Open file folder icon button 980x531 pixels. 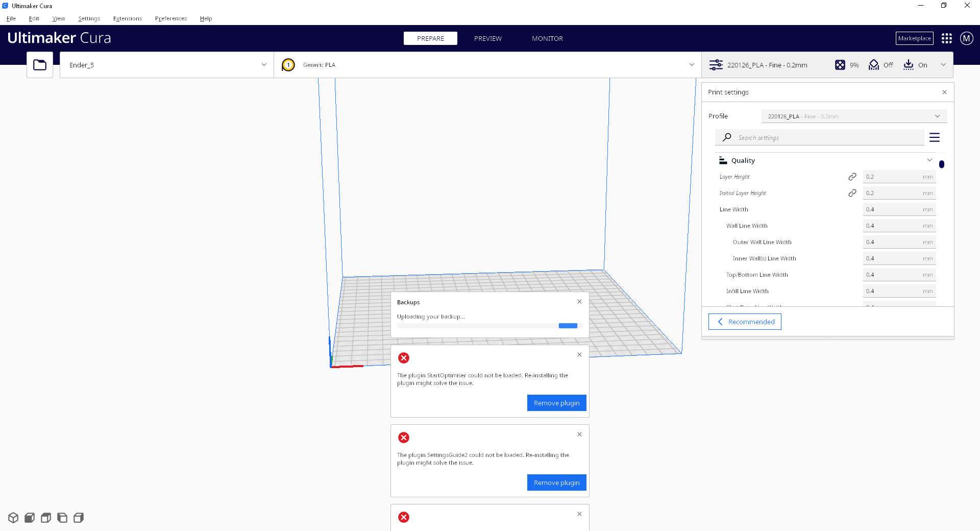(x=40, y=65)
